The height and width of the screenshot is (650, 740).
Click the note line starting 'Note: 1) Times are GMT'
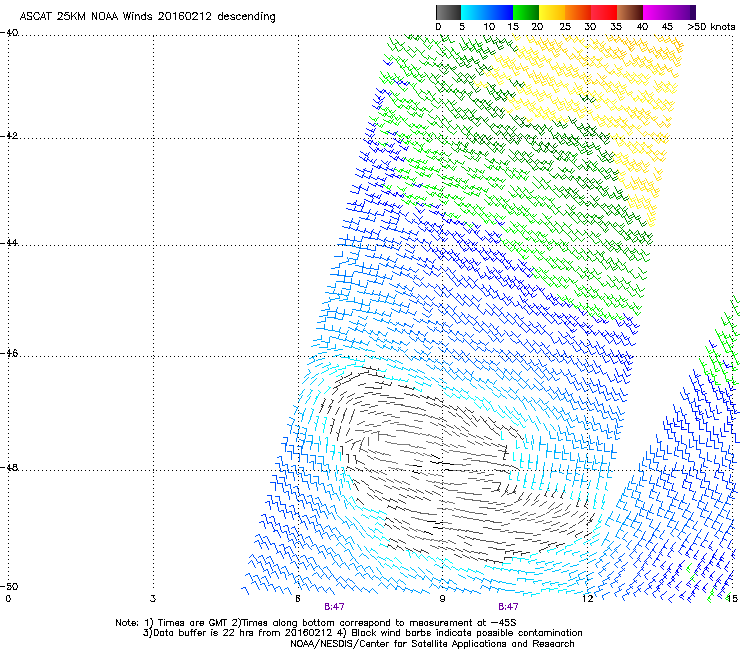coord(316,623)
